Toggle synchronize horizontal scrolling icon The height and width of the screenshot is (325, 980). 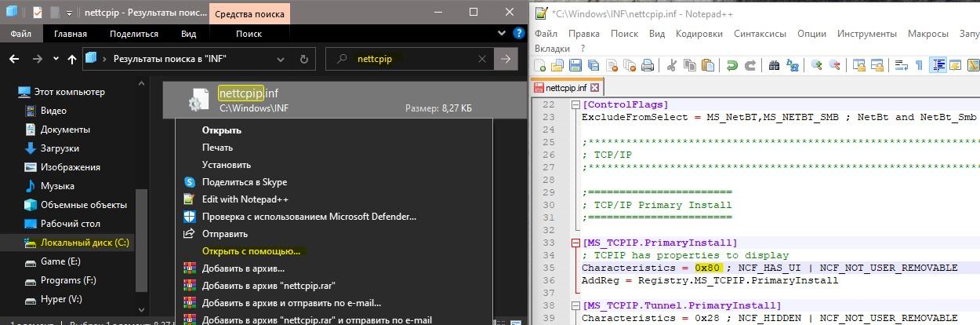(x=877, y=65)
